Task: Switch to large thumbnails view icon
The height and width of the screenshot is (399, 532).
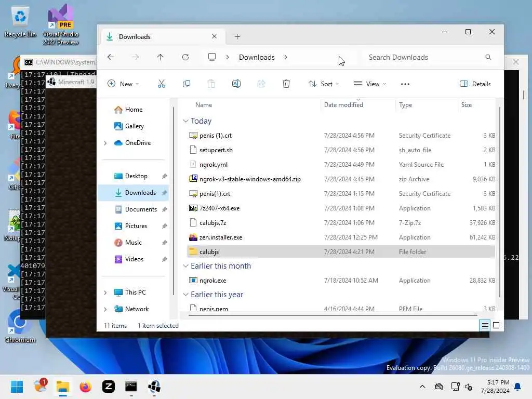Action: point(496,325)
